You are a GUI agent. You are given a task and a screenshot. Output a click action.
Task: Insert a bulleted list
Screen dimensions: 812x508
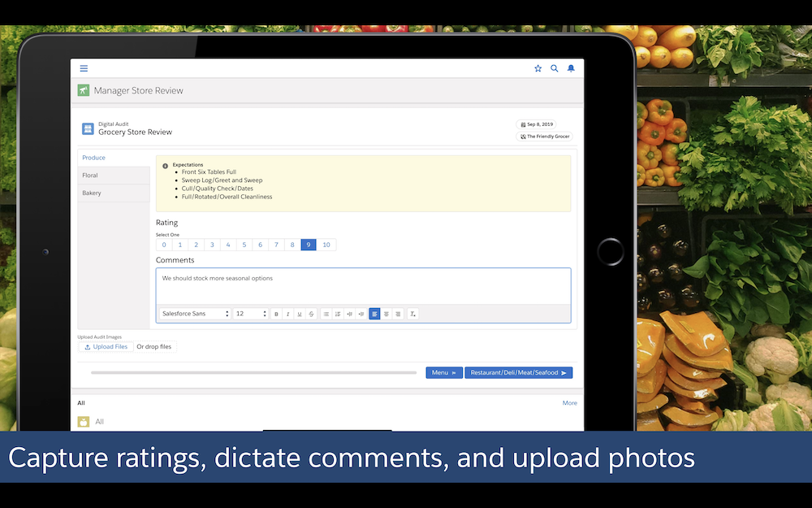pos(326,314)
